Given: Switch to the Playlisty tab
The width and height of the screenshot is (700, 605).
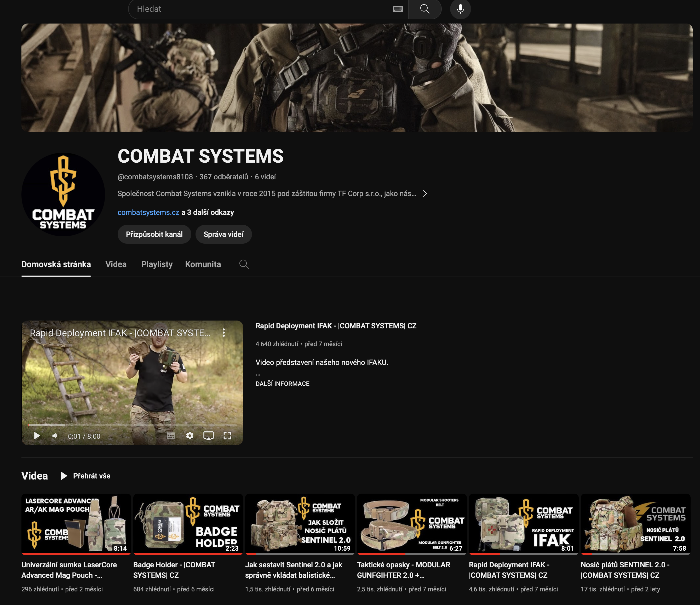Looking at the screenshot, I should coord(157,264).
